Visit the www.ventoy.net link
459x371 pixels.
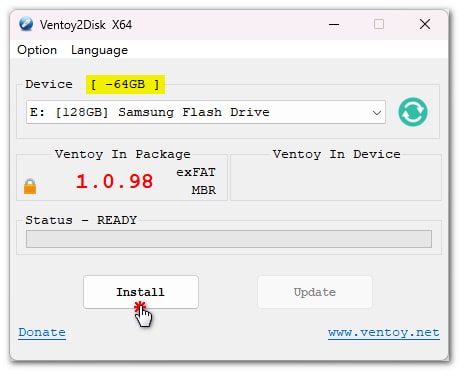384,332
